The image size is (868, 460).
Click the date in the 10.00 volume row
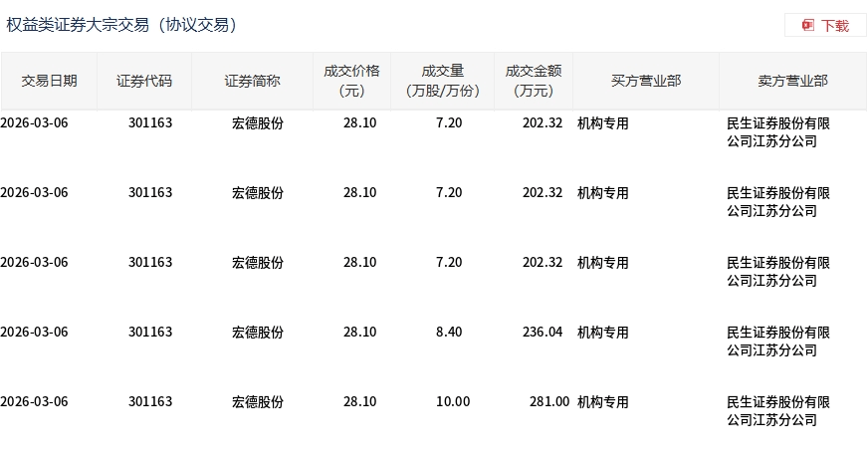click(34, 402)
